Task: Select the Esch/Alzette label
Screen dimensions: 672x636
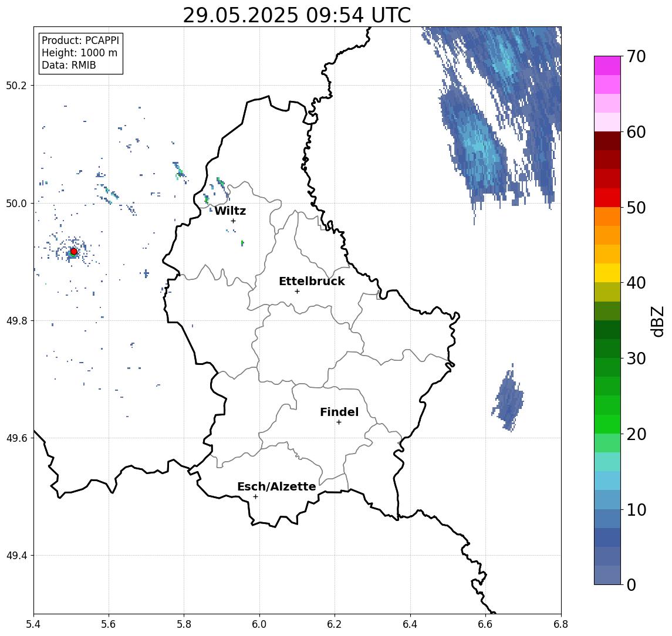Action: [x=276, y=487]
